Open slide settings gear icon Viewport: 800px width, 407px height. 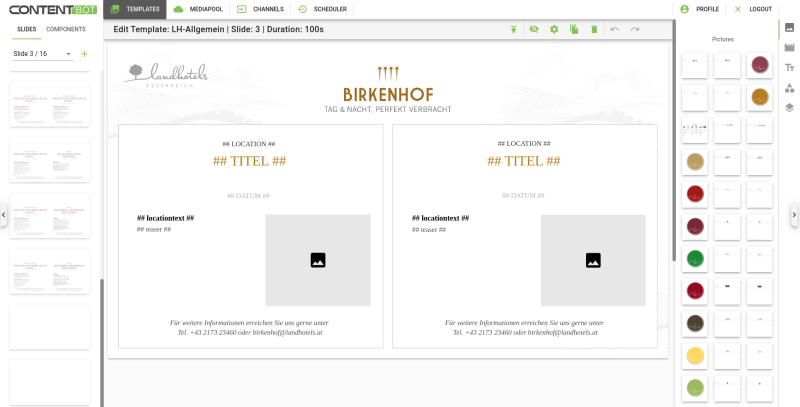tap(554, 30)
